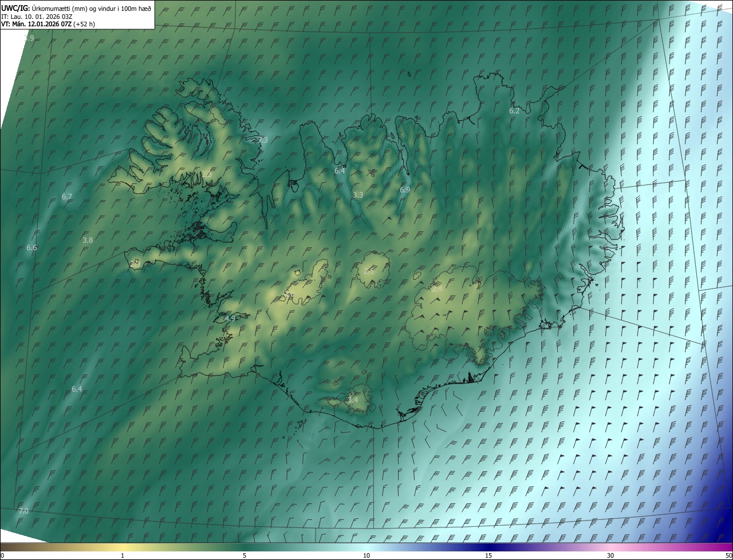Click the 6.4 value at the northern fjord head
This screenshot has height=560, width=733.
click(x=340, y=171)
